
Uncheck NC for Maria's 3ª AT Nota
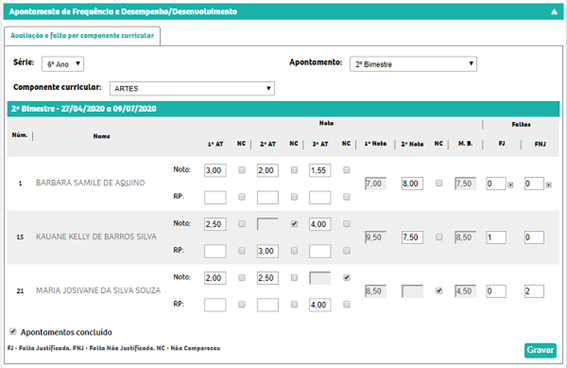346,277
